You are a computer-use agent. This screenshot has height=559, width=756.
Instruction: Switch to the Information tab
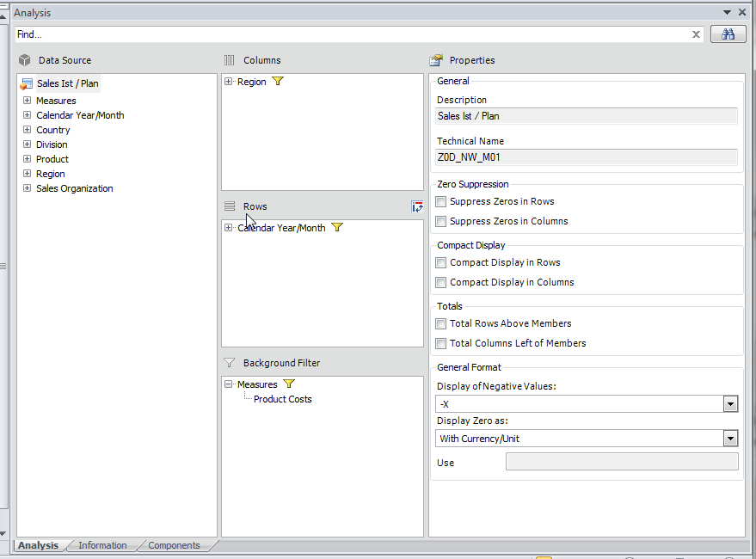tap(102, 545)
